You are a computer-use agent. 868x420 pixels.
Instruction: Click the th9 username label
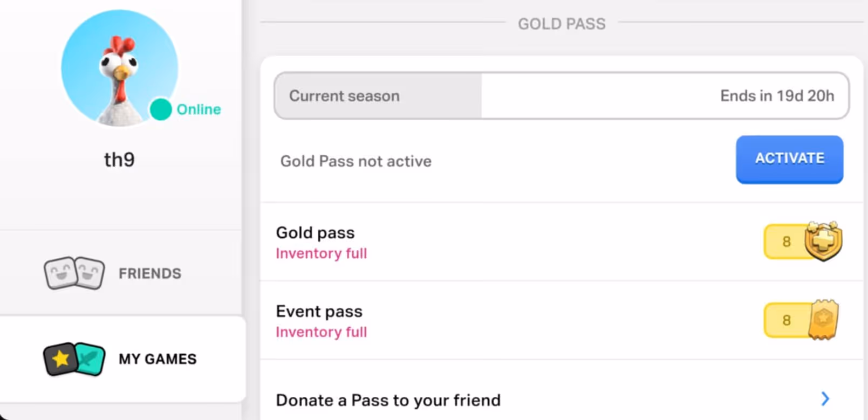119,160
